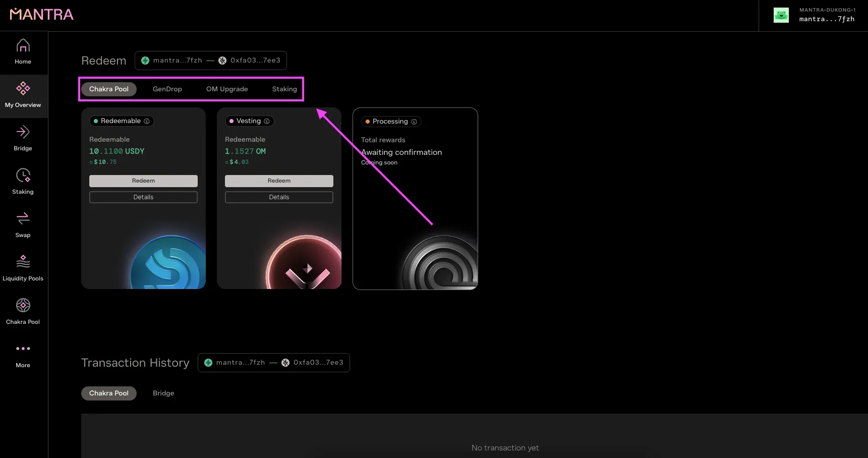Open the wallet account dropdown mantra...7fzh
868x458 pixels.
tap(815, 16)
